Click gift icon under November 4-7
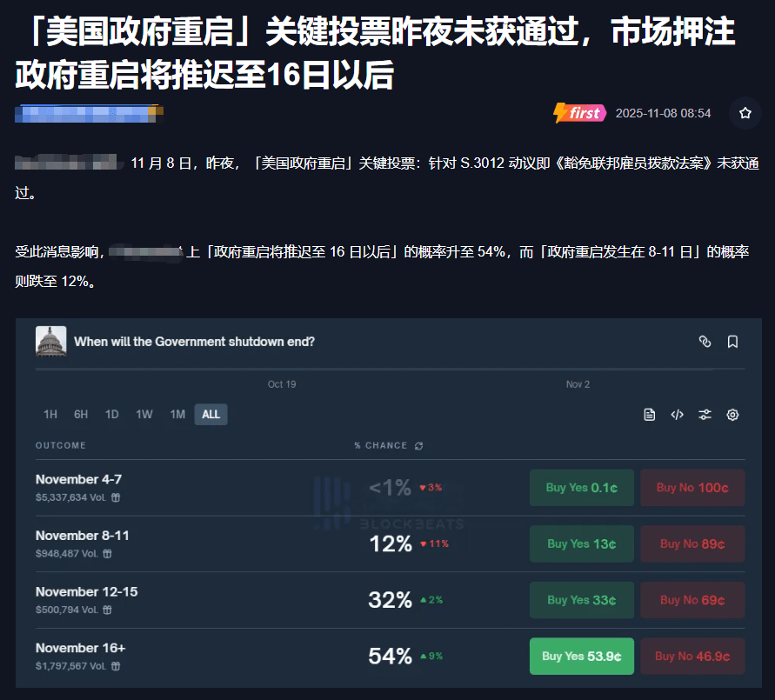 [x=116, y=497]
